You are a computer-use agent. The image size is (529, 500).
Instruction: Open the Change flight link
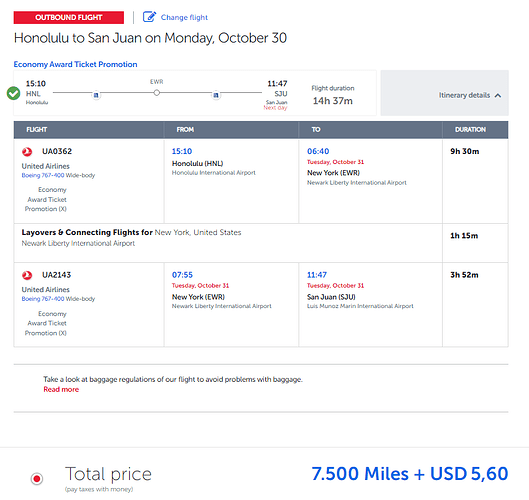tap(184, 17)
